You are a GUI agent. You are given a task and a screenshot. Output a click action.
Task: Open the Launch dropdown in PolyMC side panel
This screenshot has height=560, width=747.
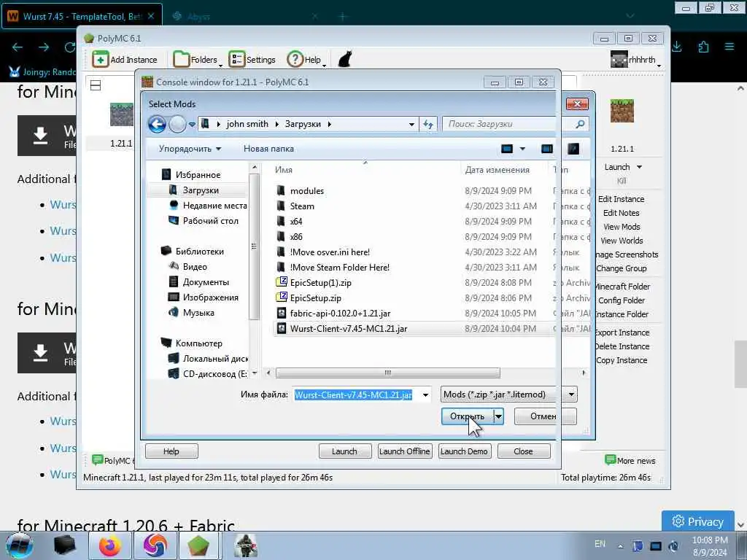pyautogui.click(x=639, y=167)
